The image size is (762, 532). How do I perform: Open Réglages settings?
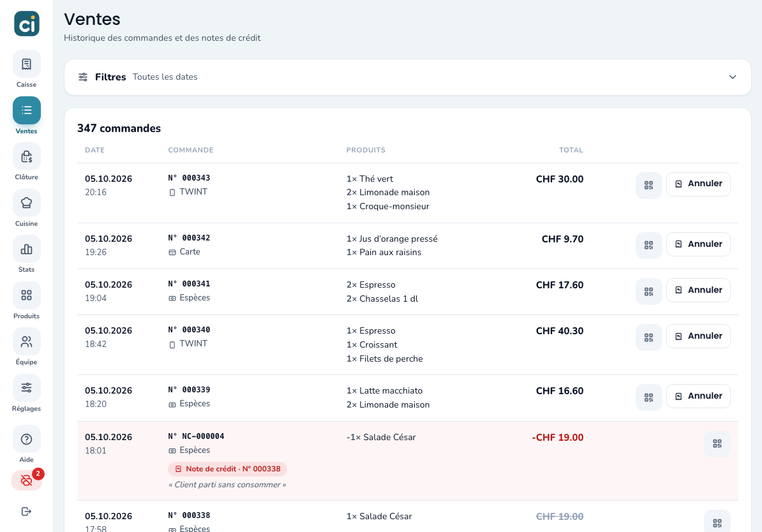[26, 394]
